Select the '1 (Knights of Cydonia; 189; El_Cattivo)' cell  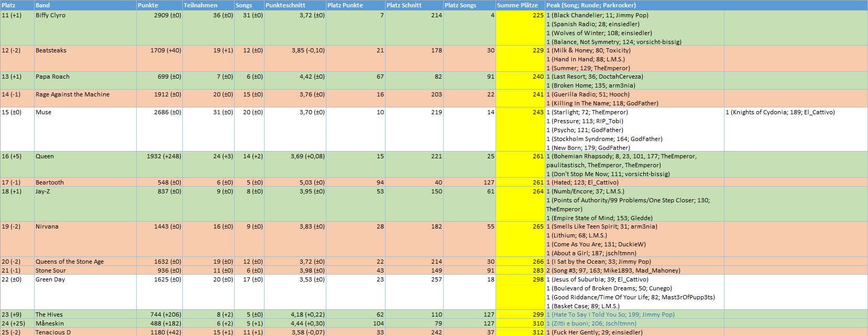tap(796, 130)
